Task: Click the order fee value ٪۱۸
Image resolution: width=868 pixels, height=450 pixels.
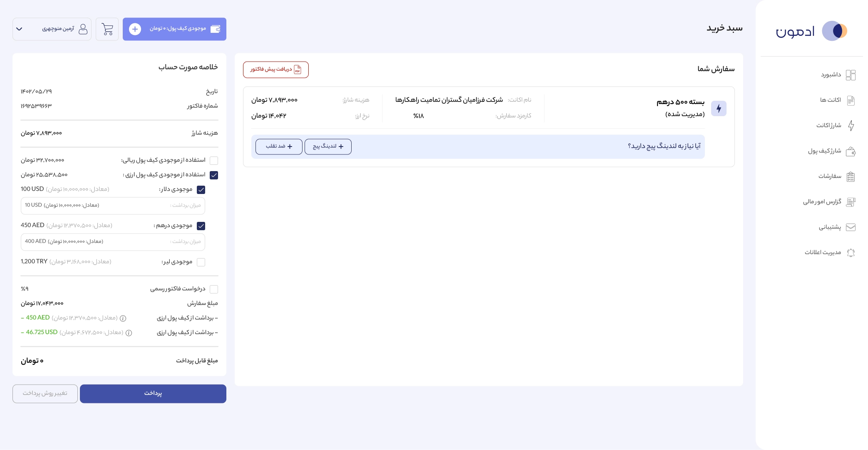Action: pyautogui.click(x=419, y=116)
